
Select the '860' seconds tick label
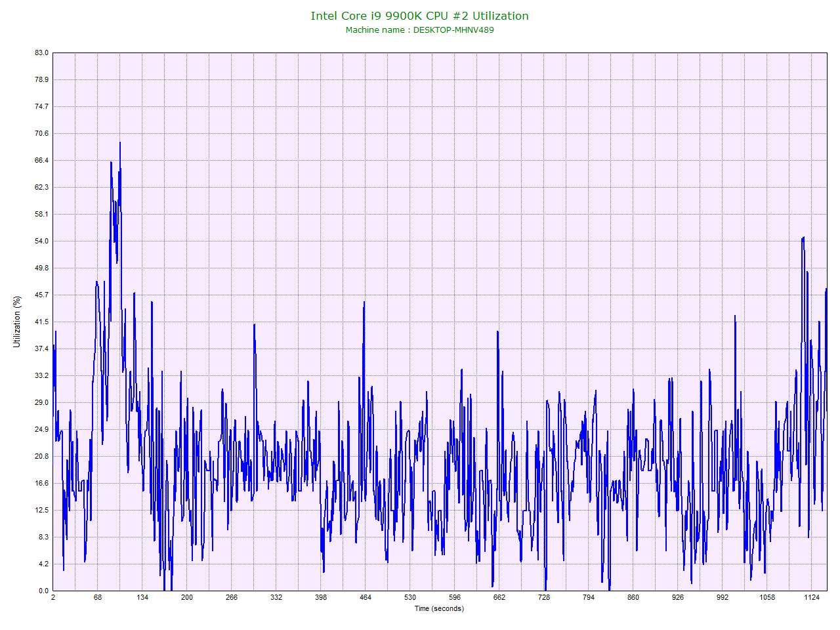(633, 598)
